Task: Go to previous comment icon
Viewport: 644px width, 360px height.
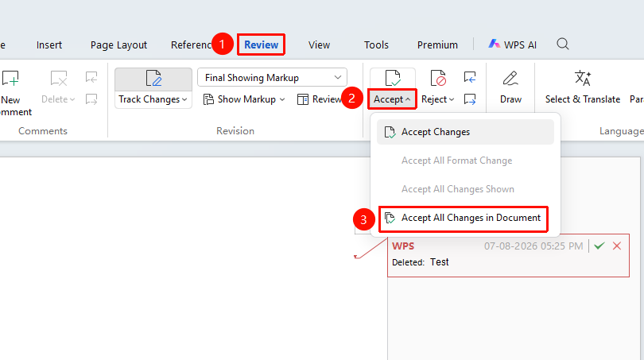Action: click(x=91, y=77)
